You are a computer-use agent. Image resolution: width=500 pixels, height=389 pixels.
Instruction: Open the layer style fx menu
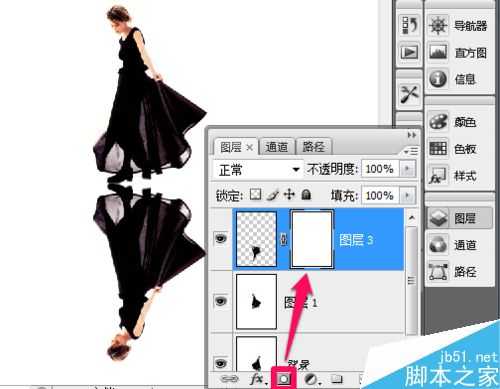258,379
